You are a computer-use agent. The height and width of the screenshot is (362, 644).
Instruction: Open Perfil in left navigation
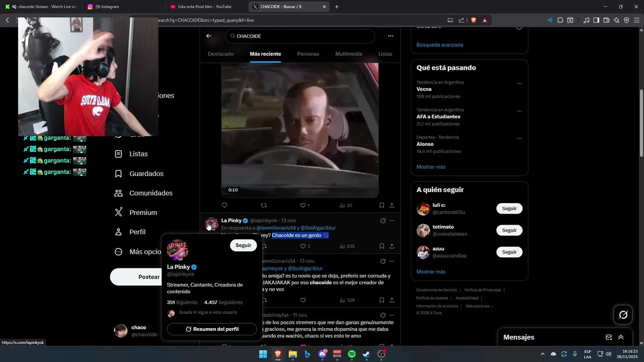[130, 232]
